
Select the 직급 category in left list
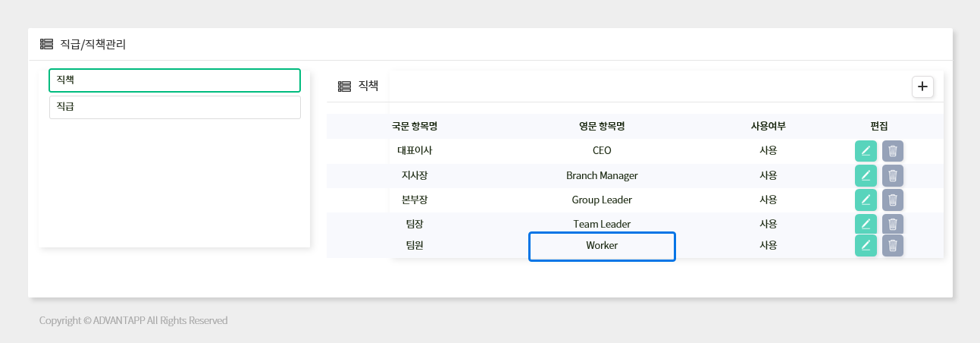174,107
